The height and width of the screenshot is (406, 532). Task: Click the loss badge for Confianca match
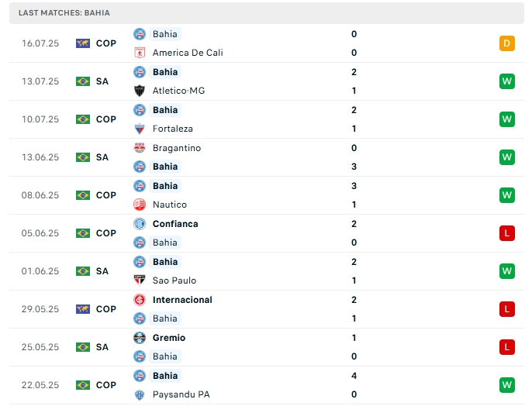click(506, 233)
